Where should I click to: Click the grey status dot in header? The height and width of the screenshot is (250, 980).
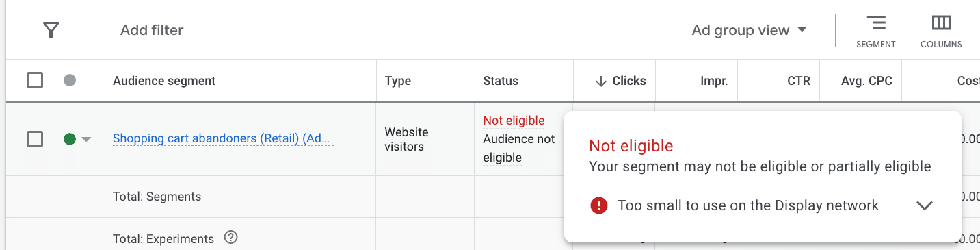(x=69, y=80)
